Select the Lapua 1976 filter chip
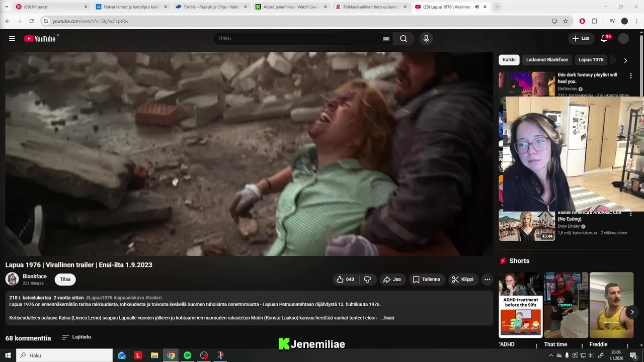Image resolution: width=644 pixels, height=362 pixels. pos(591,60)
